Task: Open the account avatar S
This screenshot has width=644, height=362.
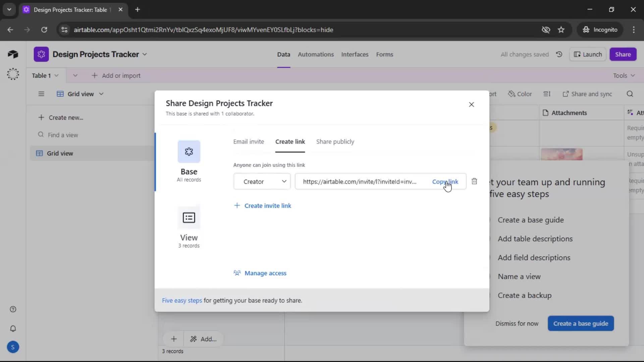Action: pyautogui.click(x=13, y=347)
